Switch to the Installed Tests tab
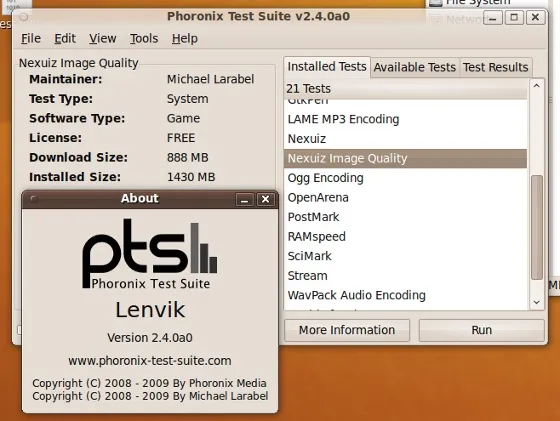 click(327, 66)
